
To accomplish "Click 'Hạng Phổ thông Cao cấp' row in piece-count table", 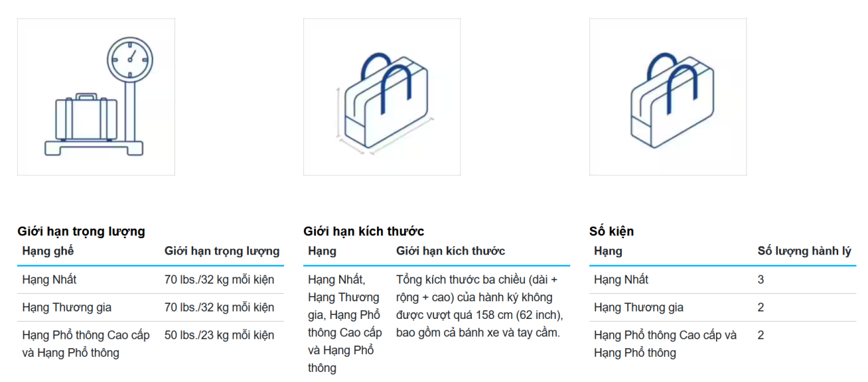I will tap(723, 344).
